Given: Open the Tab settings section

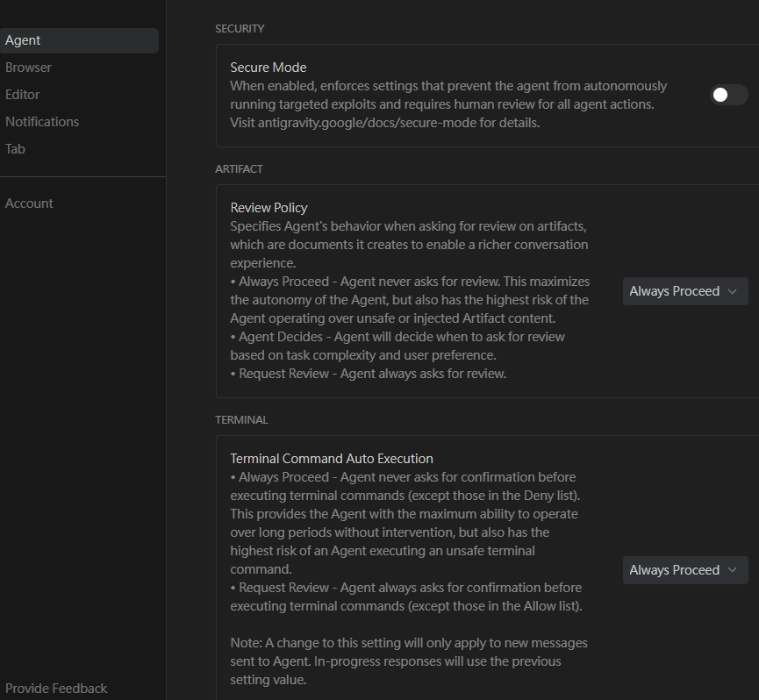Looking at the screenshot, I should 15,148.
